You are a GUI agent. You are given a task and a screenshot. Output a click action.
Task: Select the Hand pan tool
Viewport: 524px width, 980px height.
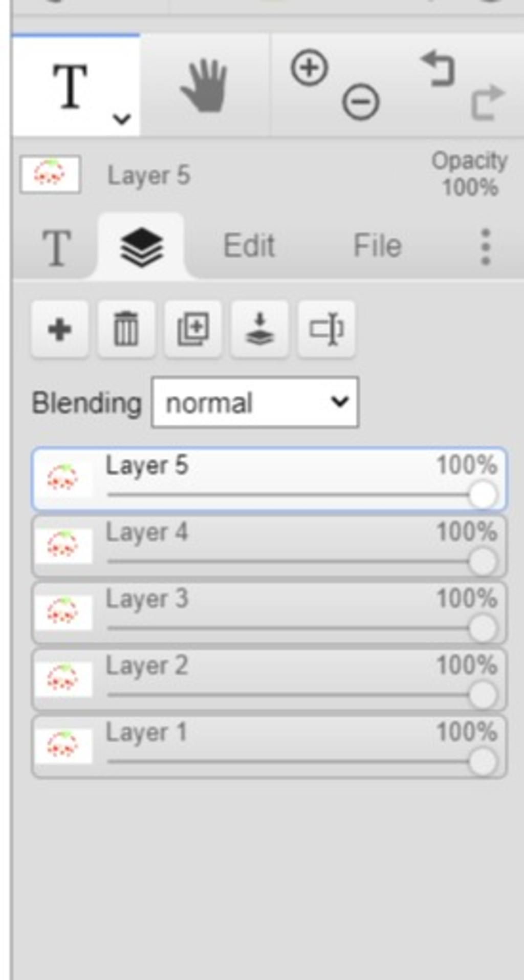[x=204, y=86]
